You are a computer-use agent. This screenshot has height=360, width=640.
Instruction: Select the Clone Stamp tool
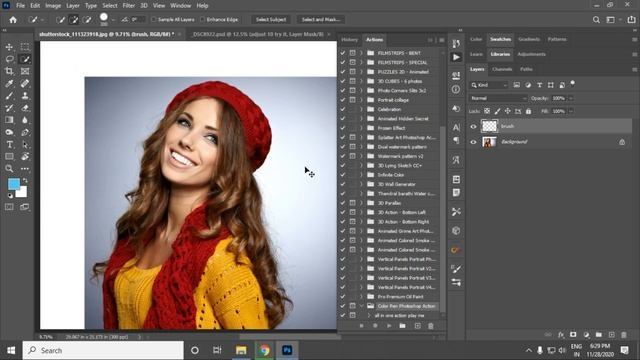click(x=25, y=96)
